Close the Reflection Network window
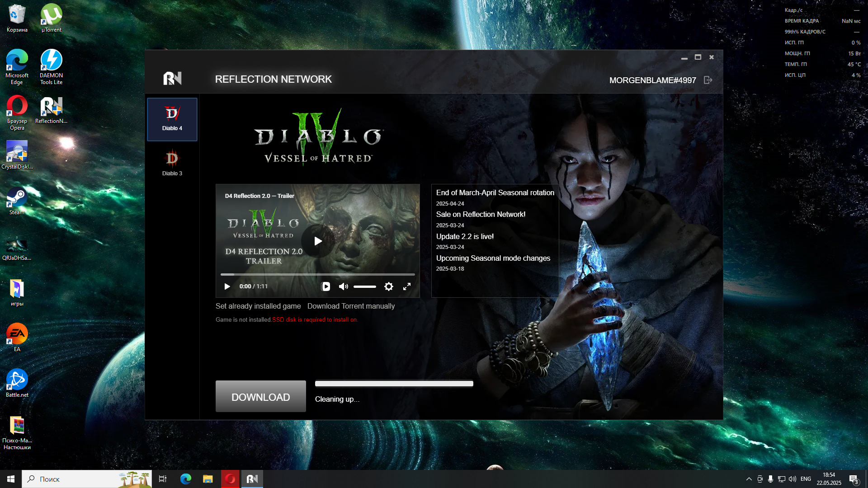 (711, 57)
